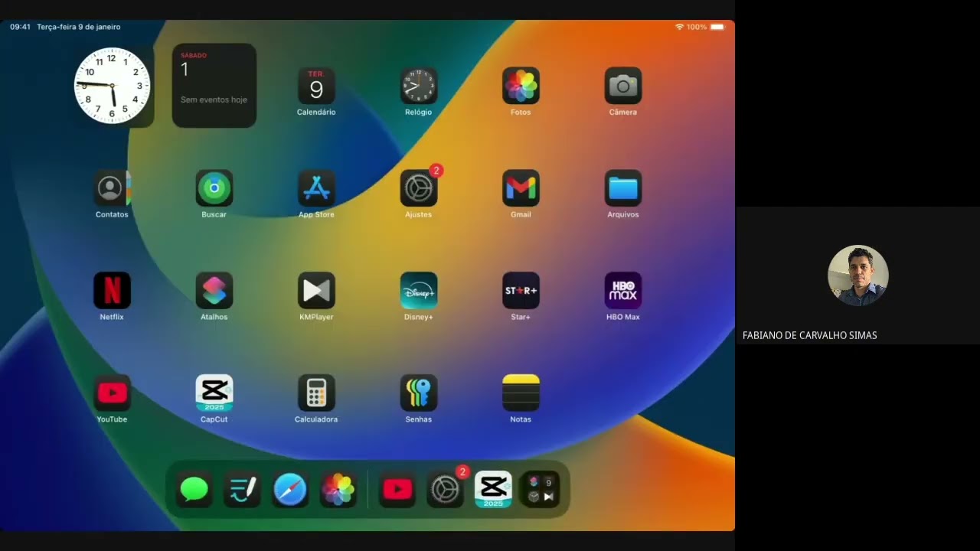Open the App Library icon in dock

(541, 490)
